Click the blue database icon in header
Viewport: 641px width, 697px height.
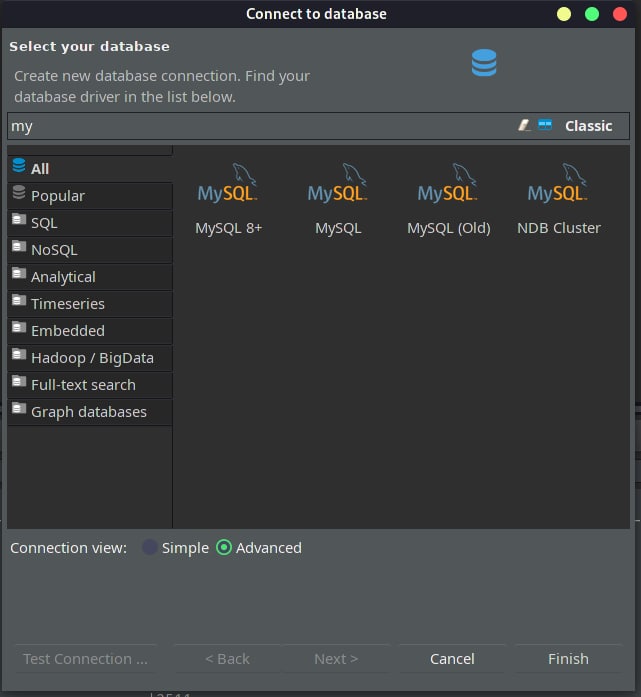[484, 63]
